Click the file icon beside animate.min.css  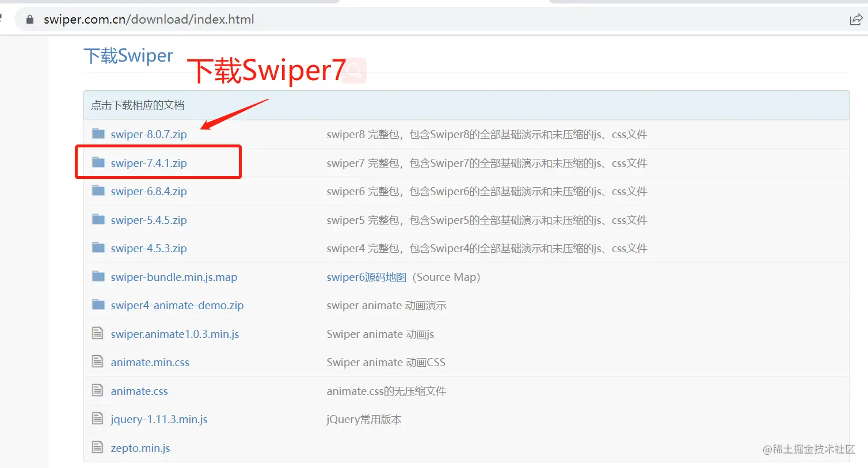pos(98,362)
